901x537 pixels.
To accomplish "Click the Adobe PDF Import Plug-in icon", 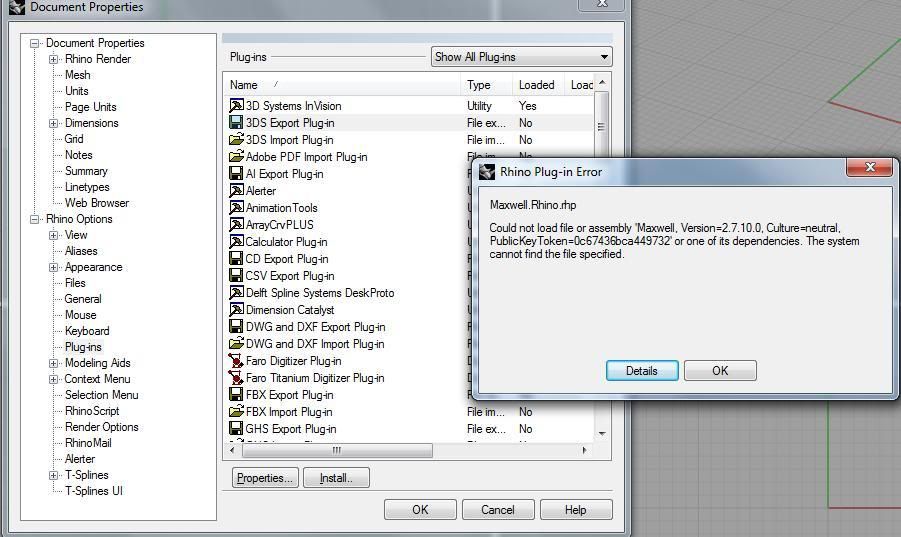I will tap(236, 156).
